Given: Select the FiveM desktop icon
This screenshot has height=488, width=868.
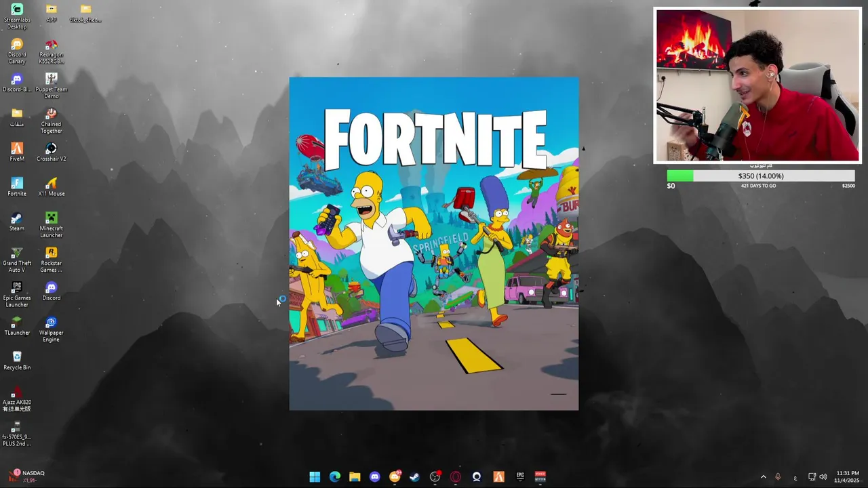Looking at the screenshot, I should pos(17,152).
